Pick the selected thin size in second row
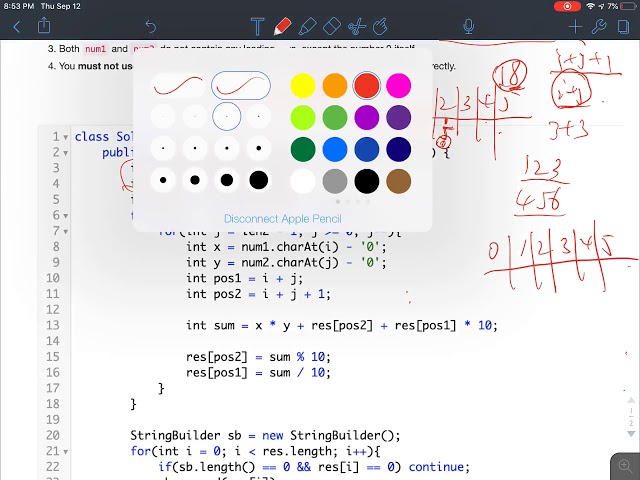 click(227, 116)
